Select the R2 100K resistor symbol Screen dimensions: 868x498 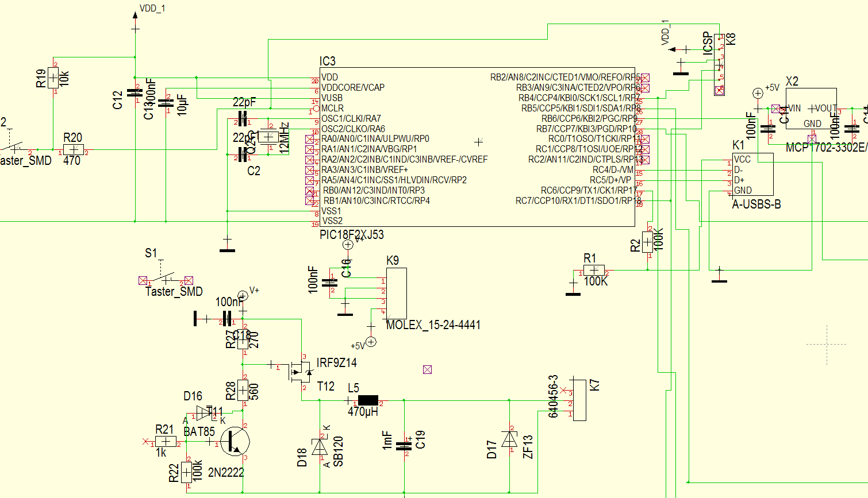point(648,242)
